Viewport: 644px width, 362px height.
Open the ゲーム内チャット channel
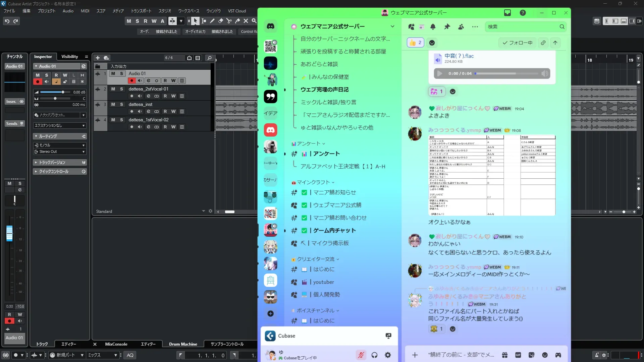(334, 231)
